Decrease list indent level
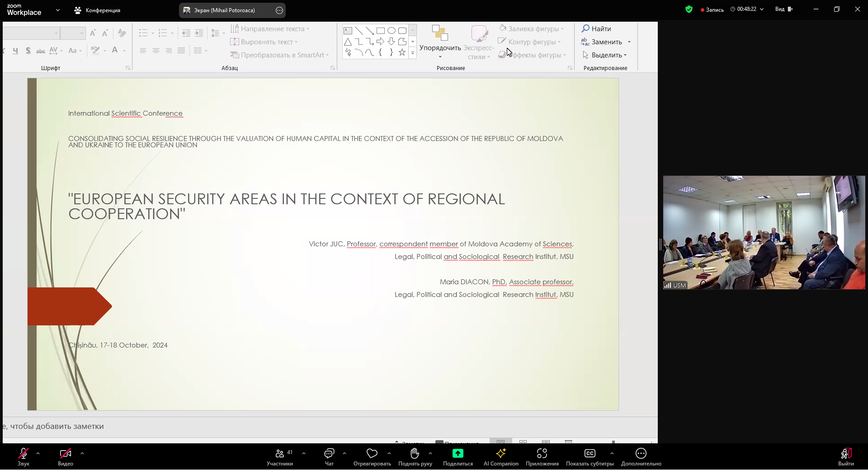The height and width of the screenshot is (470, 868). tap(186, 33)
